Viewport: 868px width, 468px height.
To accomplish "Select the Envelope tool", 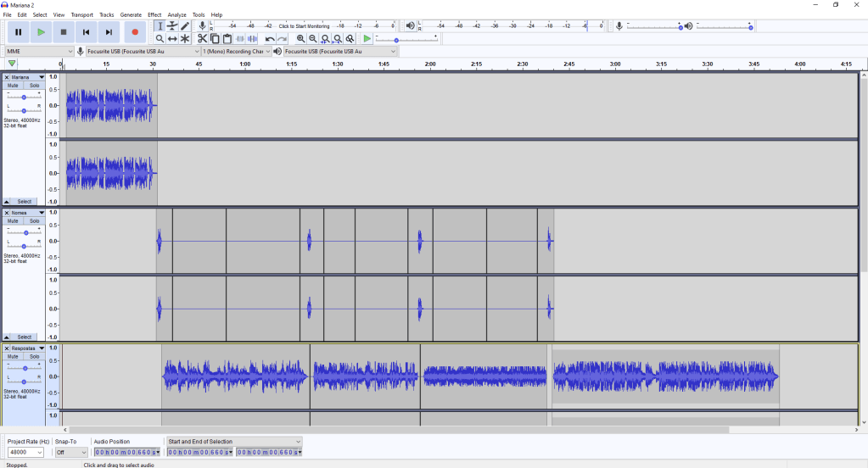I will (172, 26).
